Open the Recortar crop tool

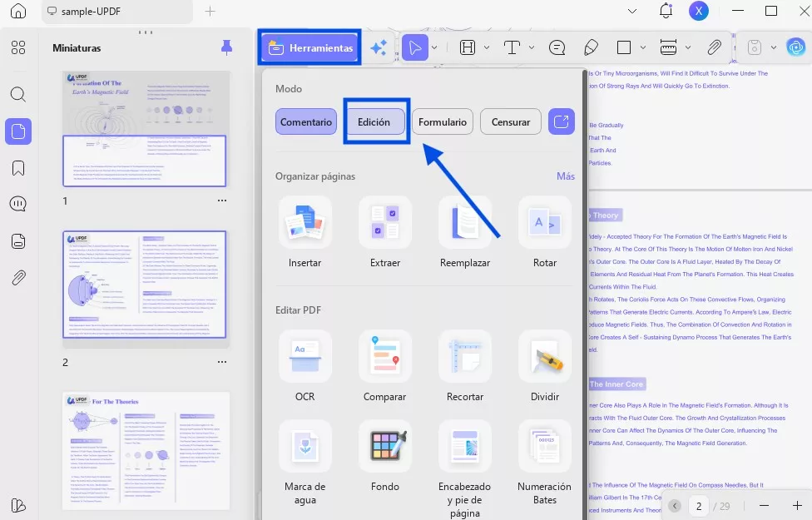464,356
